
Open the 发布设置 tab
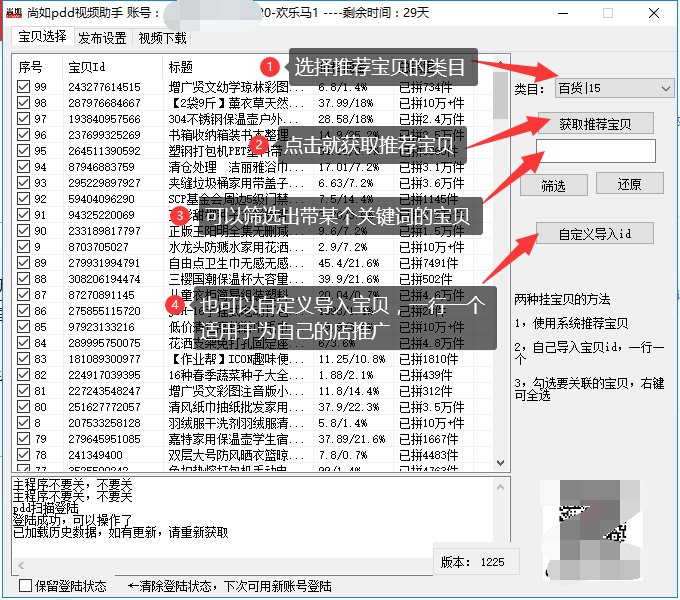pyautogui.click(x=102, y=38)
